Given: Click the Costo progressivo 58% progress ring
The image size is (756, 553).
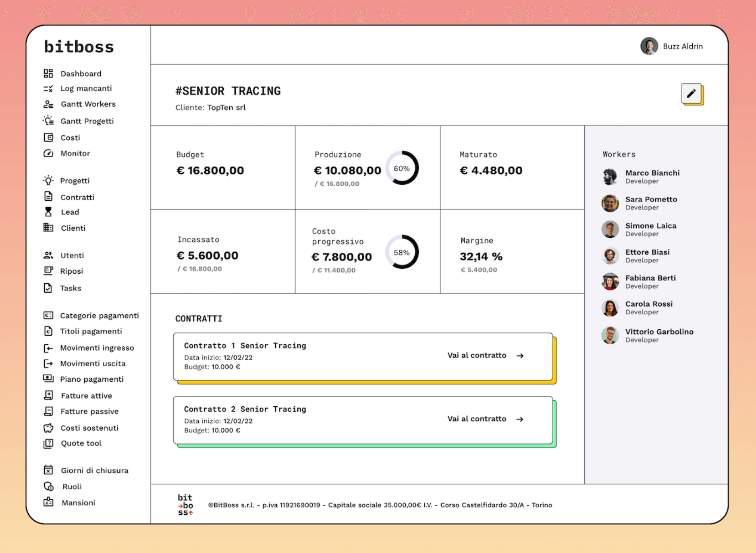Looking at the screenshot, I should click(402, 252).
